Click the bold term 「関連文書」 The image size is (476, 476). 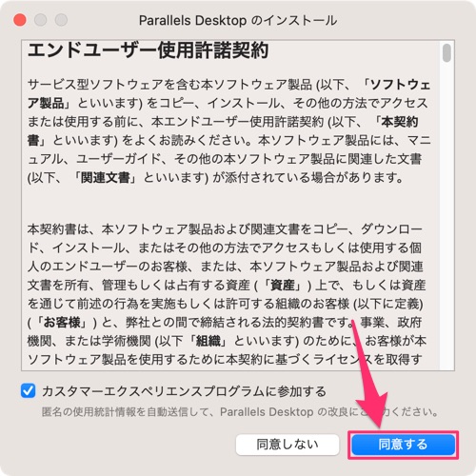[x=104, y=178]
